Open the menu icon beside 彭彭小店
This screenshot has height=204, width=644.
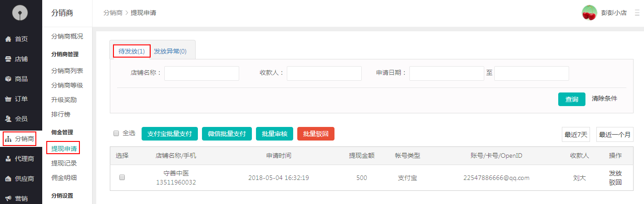637,13
